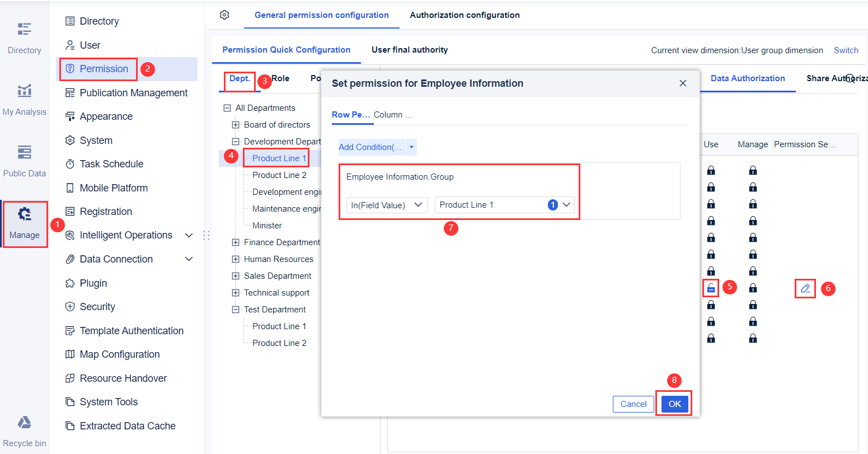Viewport: 868px width, 454px height.
Task: Open the Add Condition dropdown arrow
Action: point(412,147)
